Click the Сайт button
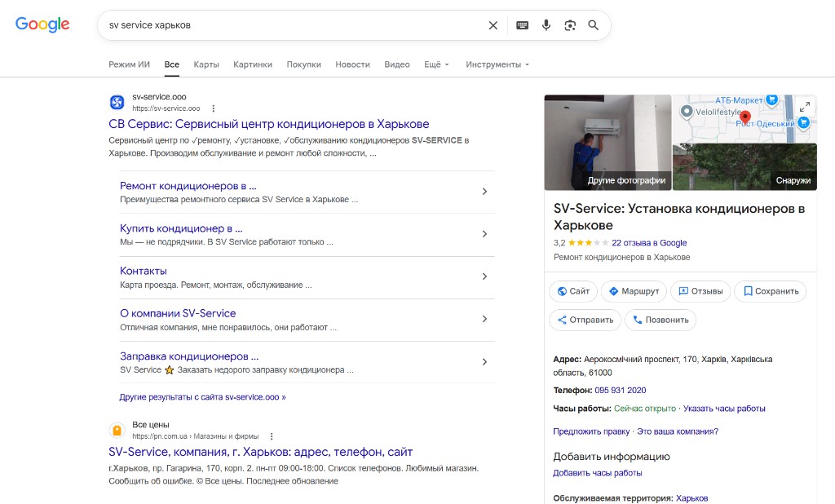The height and width of the screenshot is (504, 835). pyautogui.click(x=573, y=291)
